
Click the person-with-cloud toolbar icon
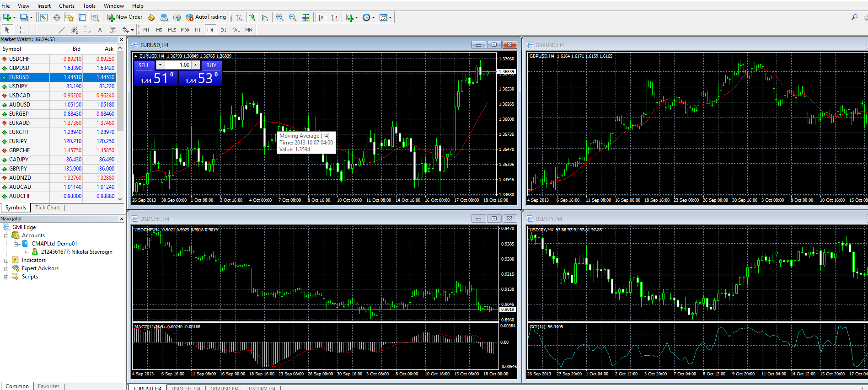(x=164, y=17)
